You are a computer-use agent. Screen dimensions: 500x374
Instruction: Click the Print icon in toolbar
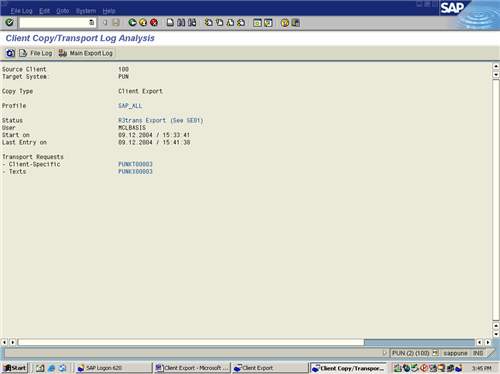click(170, 22)
